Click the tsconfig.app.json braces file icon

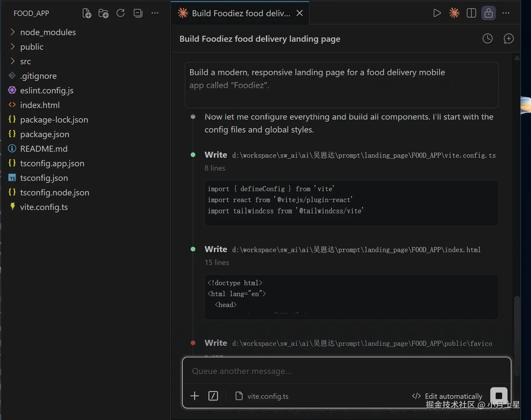(12, 163)
